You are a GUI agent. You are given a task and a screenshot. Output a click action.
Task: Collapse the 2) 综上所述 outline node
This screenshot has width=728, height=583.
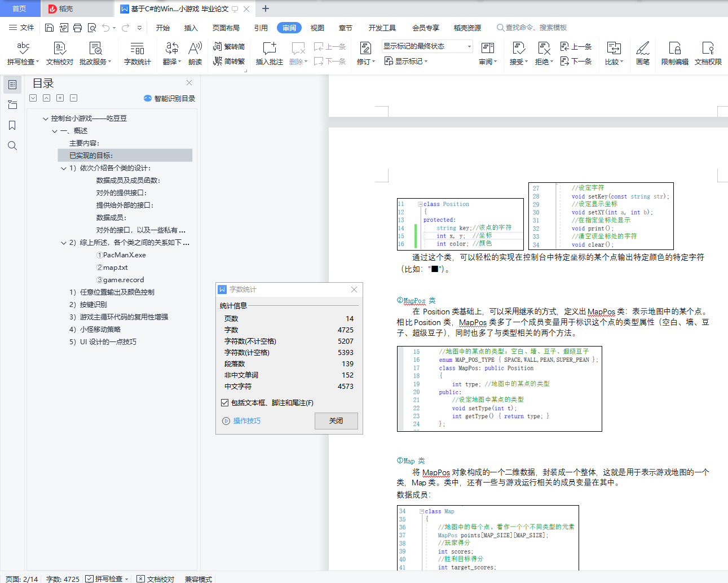click(x=64, y=243)
